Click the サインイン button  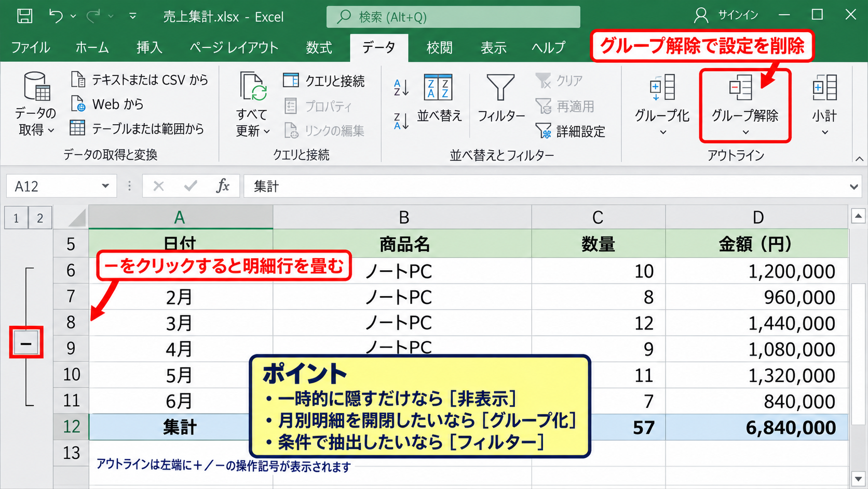(x=726, y=16)
